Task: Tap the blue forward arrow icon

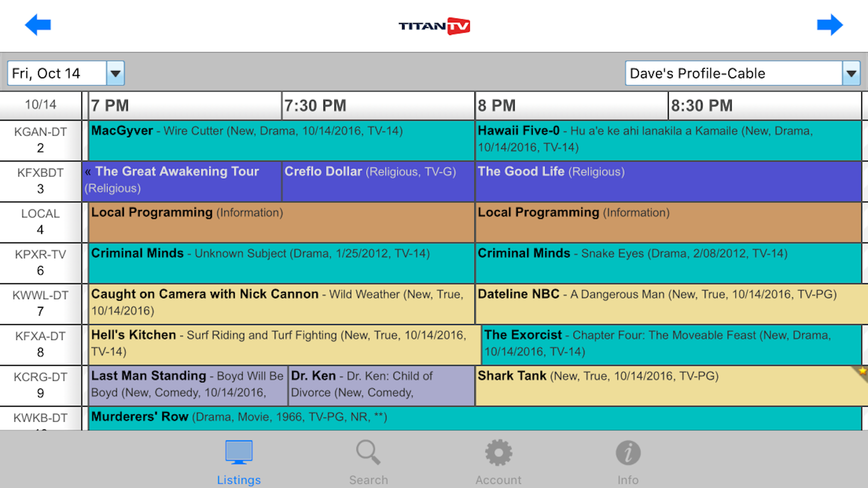Action: point(829,25)
